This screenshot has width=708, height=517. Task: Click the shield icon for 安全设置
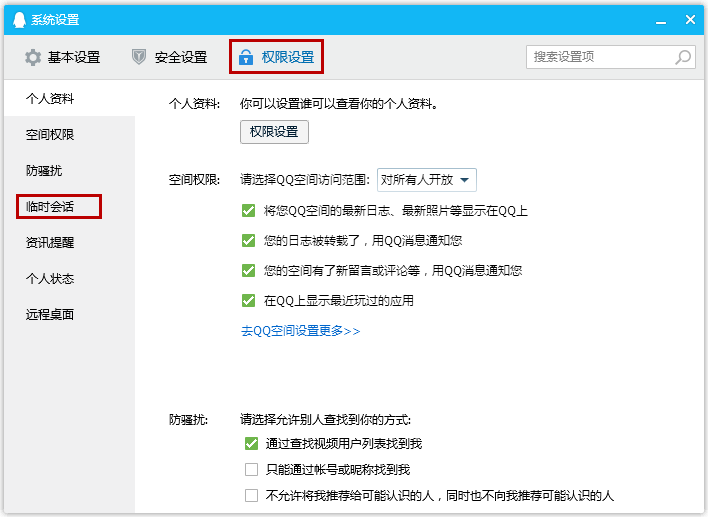[x=139, y=57]
